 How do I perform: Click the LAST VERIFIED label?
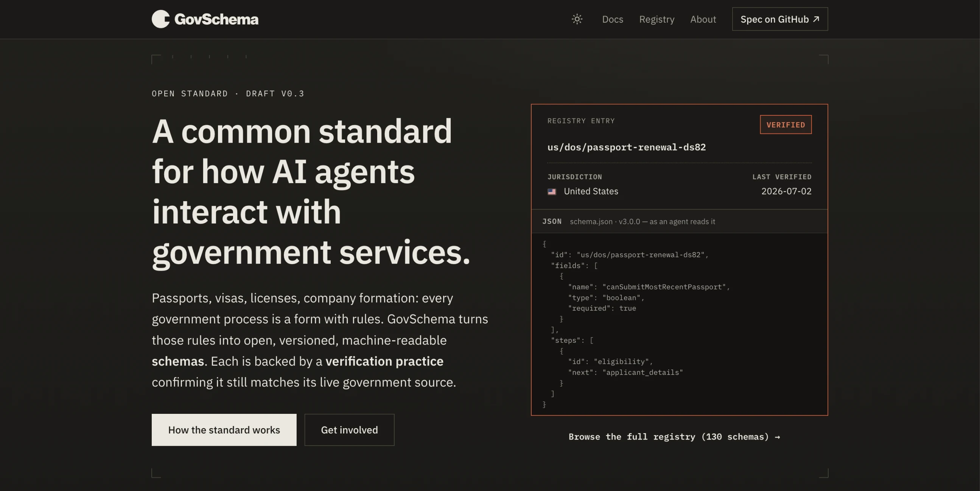point(782,177)
